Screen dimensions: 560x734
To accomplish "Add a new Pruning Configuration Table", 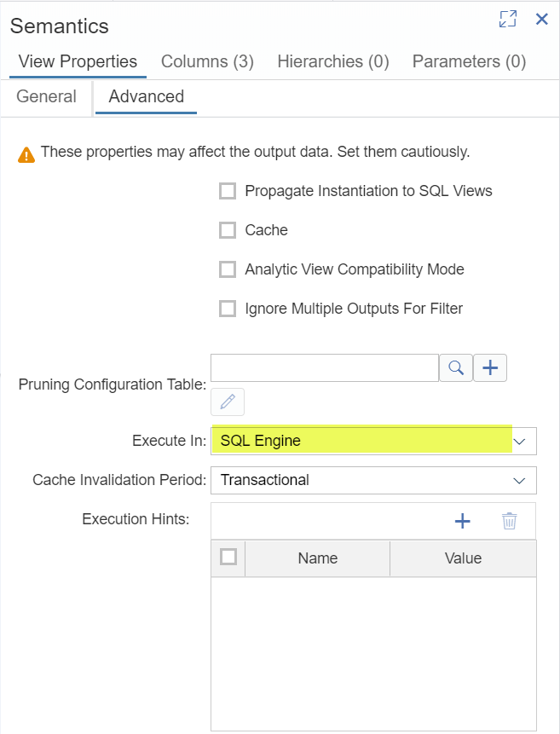I will click(490, 367).
